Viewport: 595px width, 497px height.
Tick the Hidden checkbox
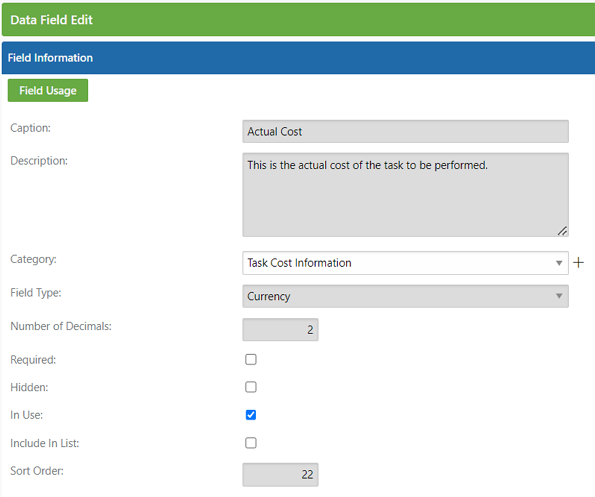click(x=251, y=387)
